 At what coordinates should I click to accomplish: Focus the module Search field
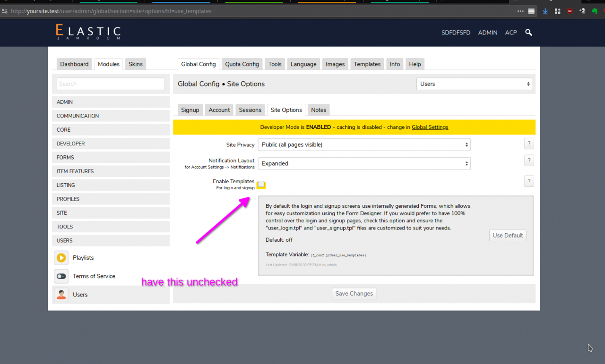111,84
